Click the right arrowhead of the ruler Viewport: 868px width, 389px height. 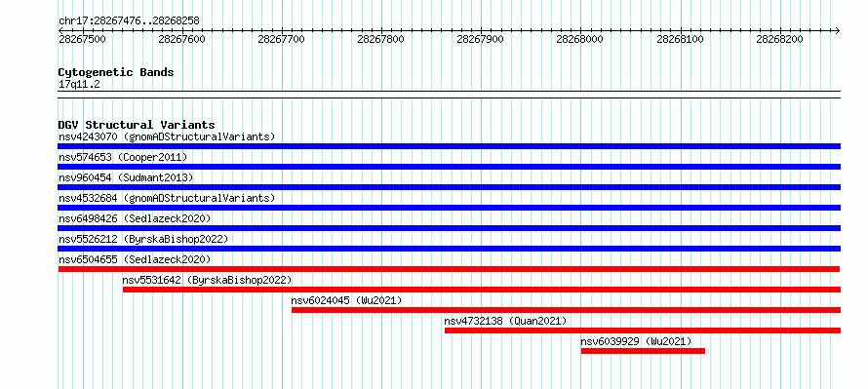pyautogui.click(x=838, y=30)
